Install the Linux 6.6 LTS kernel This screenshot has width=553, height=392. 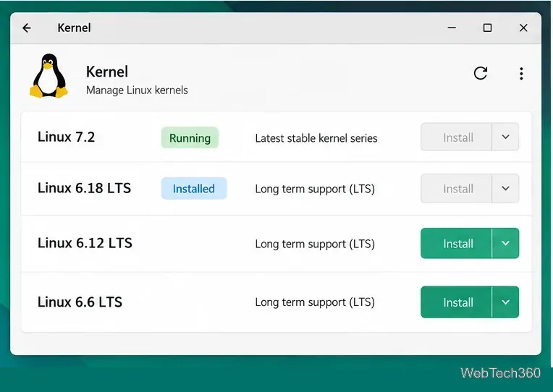click(456, 302)
